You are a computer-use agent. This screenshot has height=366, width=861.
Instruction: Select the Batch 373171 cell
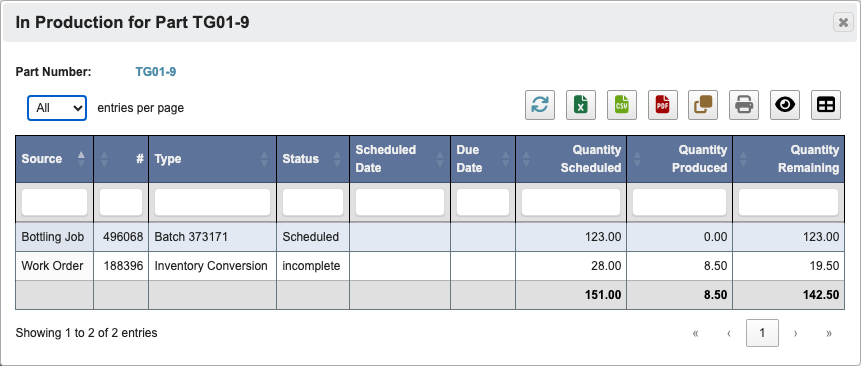coord(213,237)
